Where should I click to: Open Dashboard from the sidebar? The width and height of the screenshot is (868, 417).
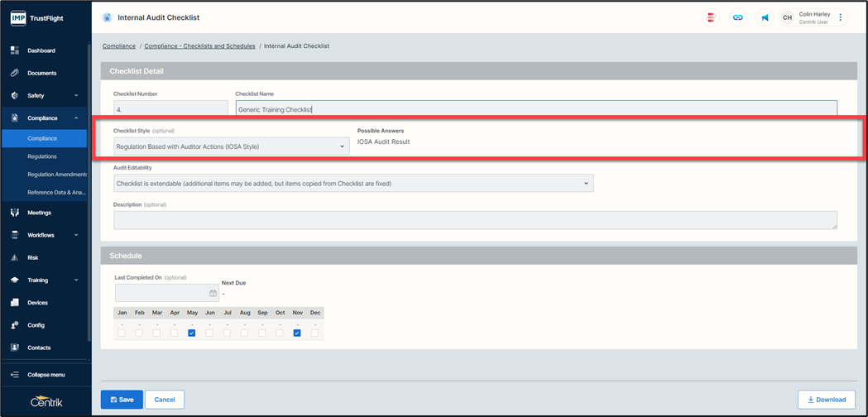[x=41, y=50]
